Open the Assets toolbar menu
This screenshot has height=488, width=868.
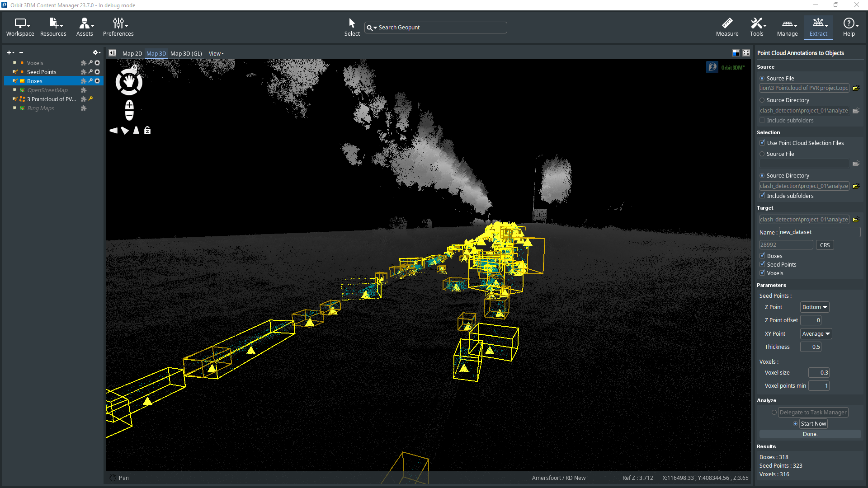tap(85, 27)
